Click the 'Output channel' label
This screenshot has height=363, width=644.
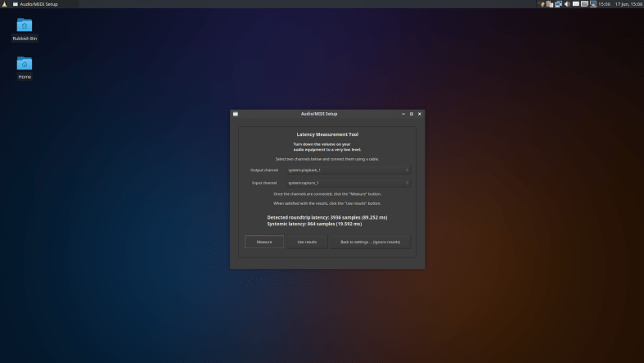pyautogui.click(x=264, y=170)
